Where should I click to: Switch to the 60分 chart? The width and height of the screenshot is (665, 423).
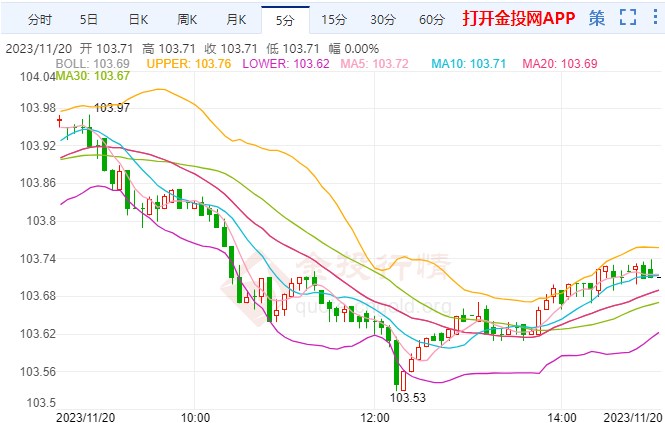pos(432,19)
